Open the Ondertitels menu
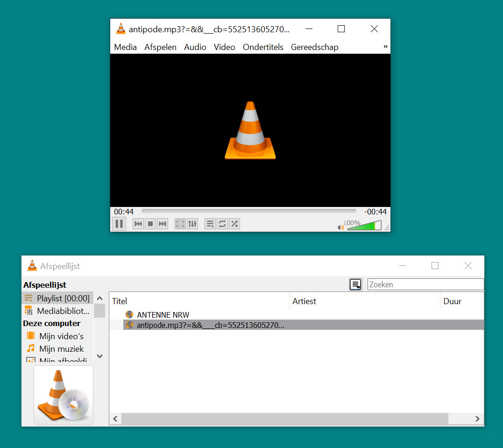Image resolution: width=503 pixels, height=448 pixels. [x=263, y=47]
